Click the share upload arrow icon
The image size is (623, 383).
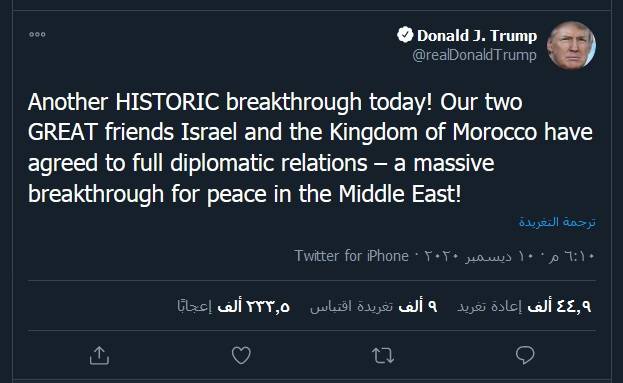99,355
